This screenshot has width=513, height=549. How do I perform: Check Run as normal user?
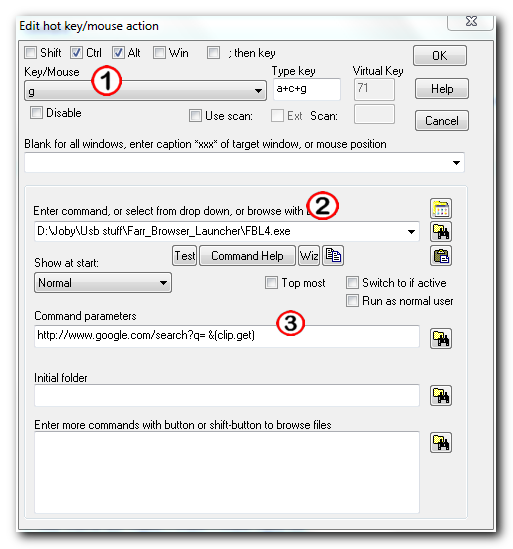352,301
